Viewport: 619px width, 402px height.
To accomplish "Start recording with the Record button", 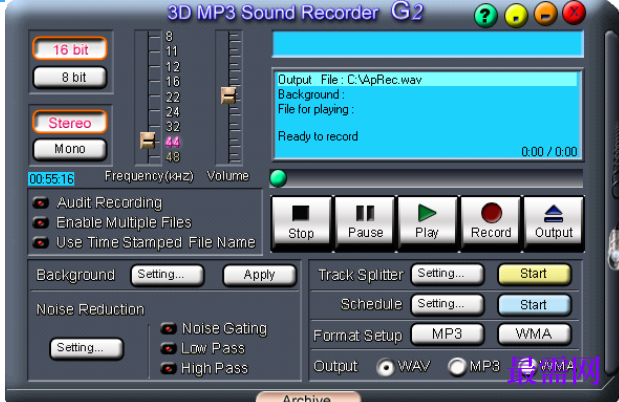I will [x=491, y=223].
